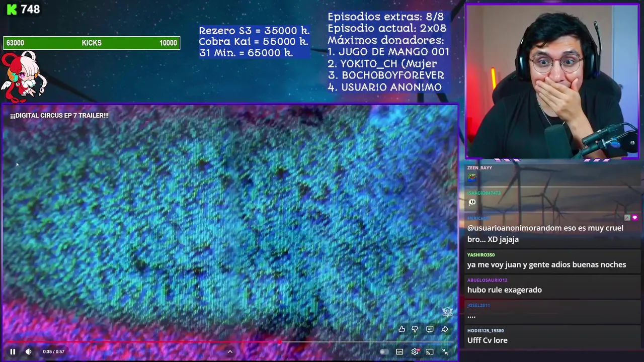Open the player settings gear
The height and width of the screenshot is (362, 644).
pyautogui.click(x=415, y=352)
